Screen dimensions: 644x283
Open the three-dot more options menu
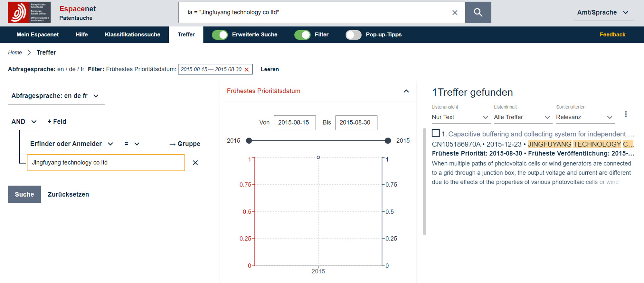point(626,114)
